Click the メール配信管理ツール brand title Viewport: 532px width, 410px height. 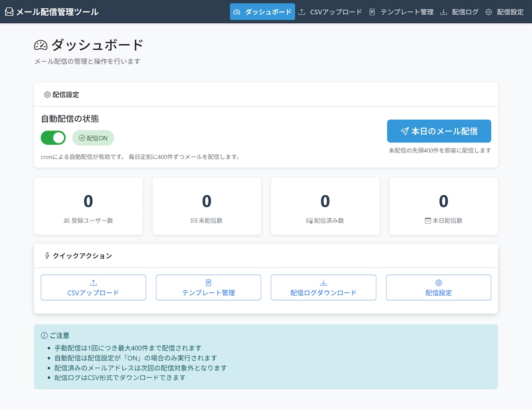pyautogui.click(x=57, y=12)
